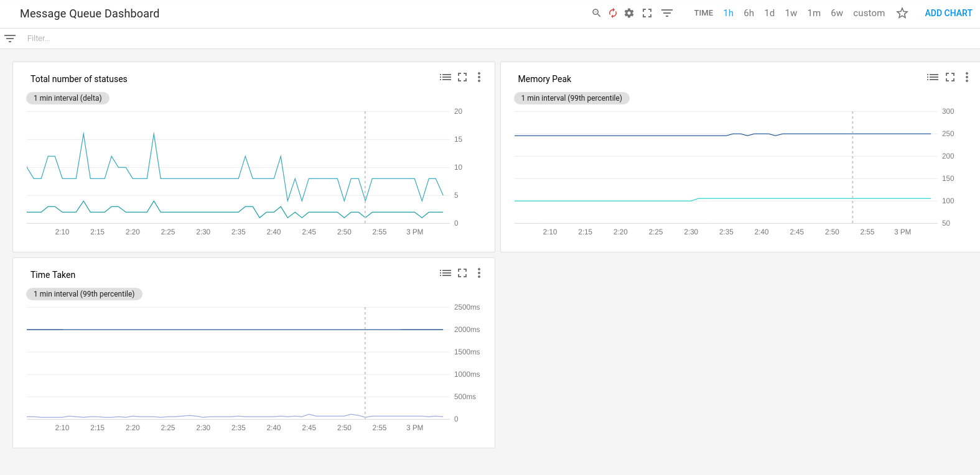This screenshot has height=475, width=980.
Task: Select the 1d time range
Action: tap(770, 13)
